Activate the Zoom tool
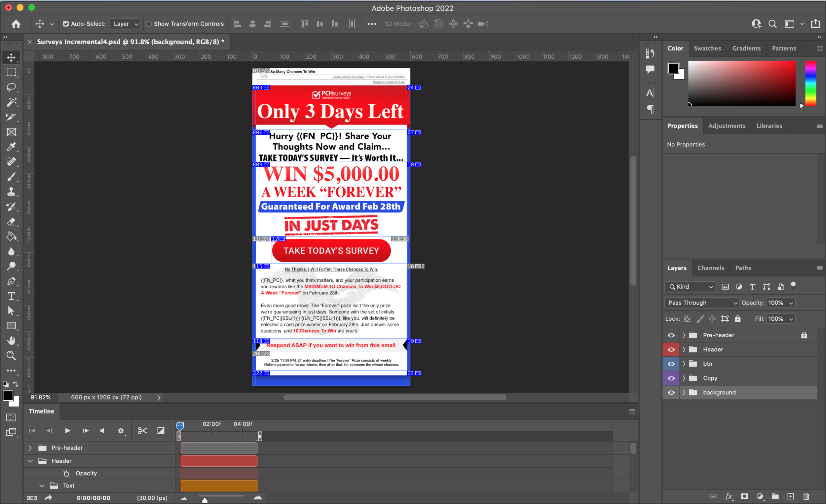This screenshot has width=826, height=504. click(11, 356)
